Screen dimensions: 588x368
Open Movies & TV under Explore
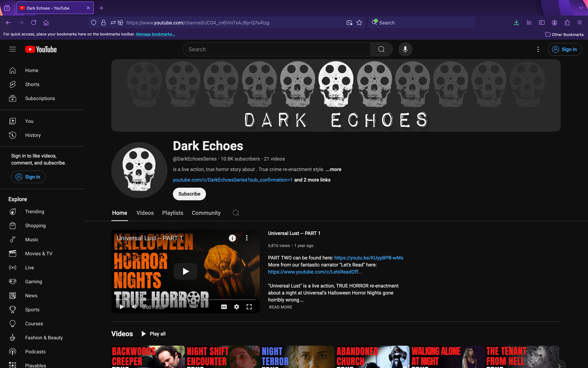coord(42,254)
